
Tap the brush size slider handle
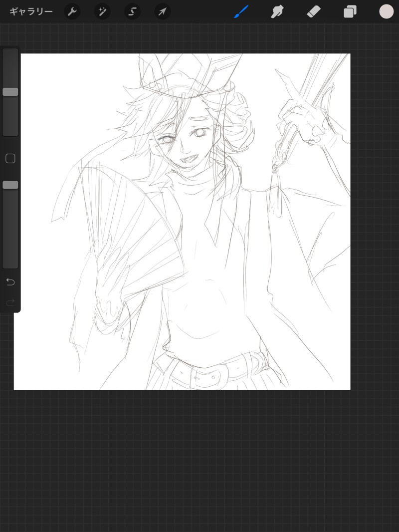point(10,92)
